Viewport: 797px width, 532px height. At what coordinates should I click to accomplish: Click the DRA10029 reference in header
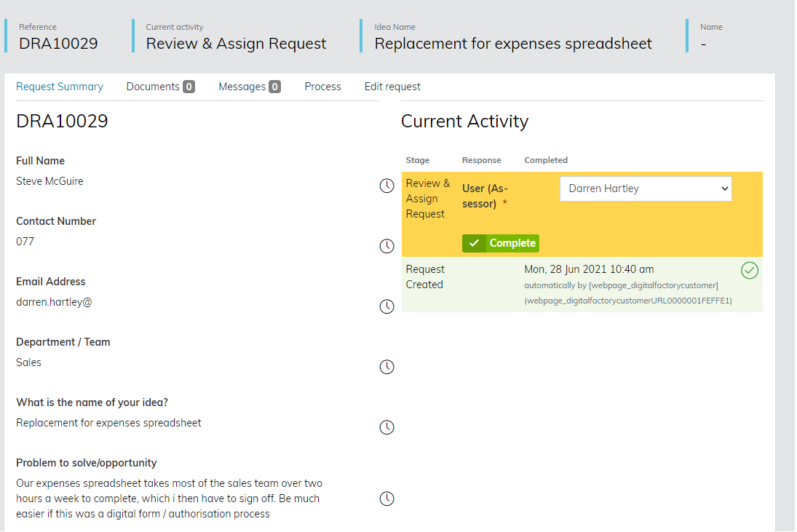point(58,44)
